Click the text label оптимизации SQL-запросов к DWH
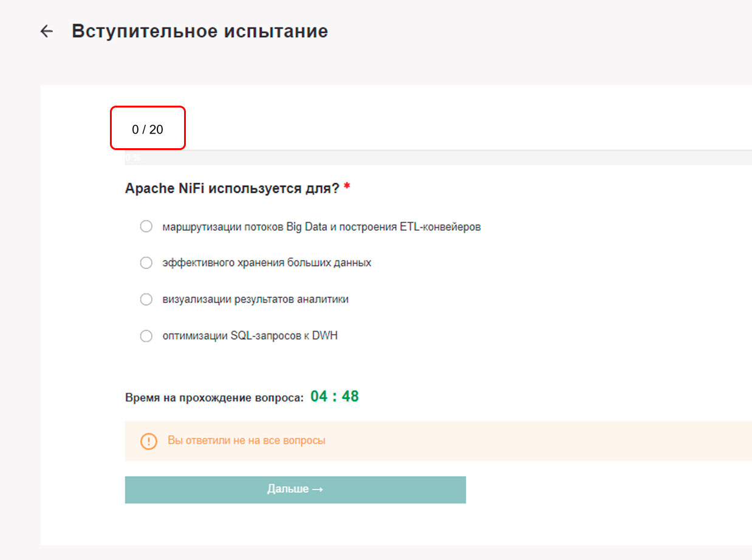The height and width of the screenshot is (560, 752). (250, 336)
